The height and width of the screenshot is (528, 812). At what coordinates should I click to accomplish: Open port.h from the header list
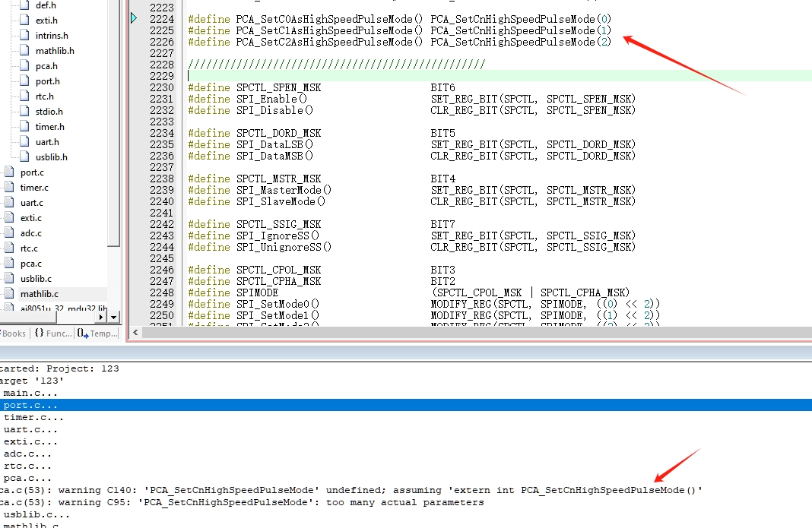[47, 81]
